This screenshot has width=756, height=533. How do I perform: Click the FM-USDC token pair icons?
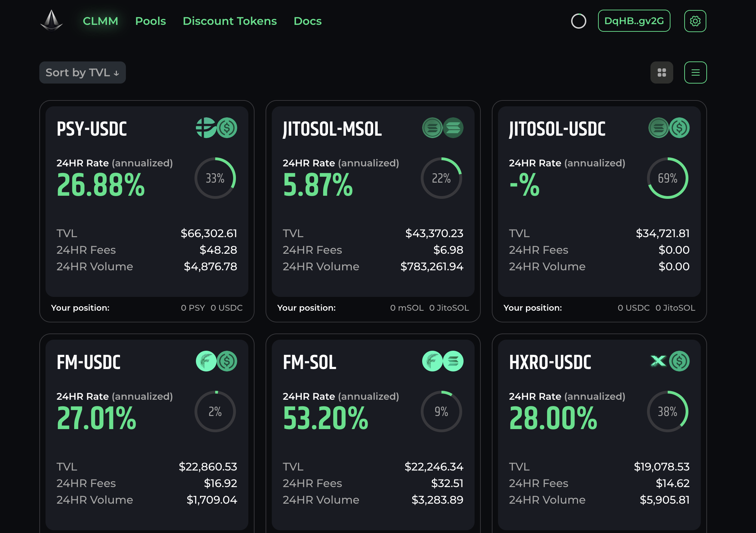(x=217, y=361)
